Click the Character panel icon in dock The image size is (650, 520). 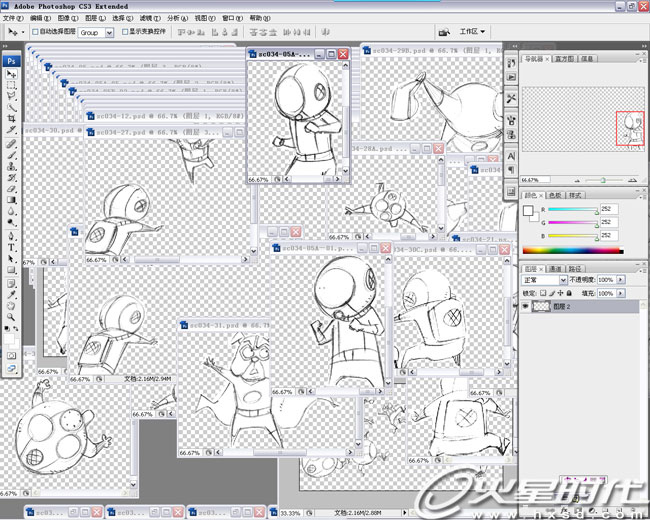[x=511, y=156]
